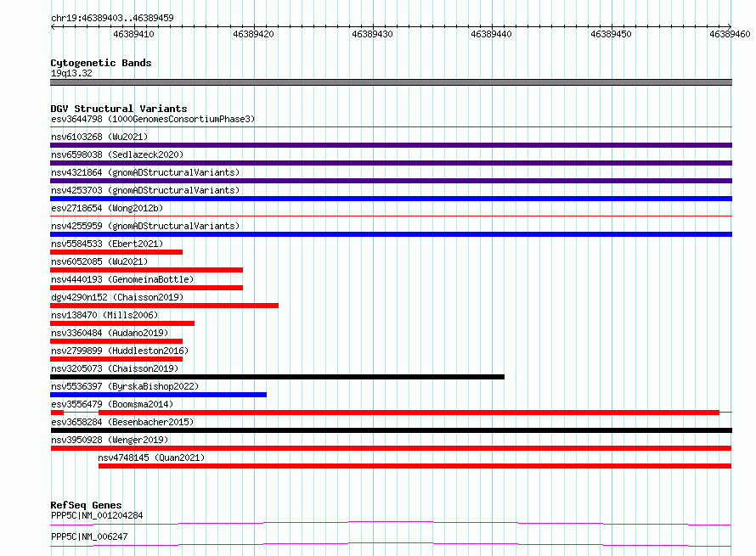756x556 pixels.
Task: Open the nsv5536397 (ByrskaBishop2022) label
Action: point(125,386)
